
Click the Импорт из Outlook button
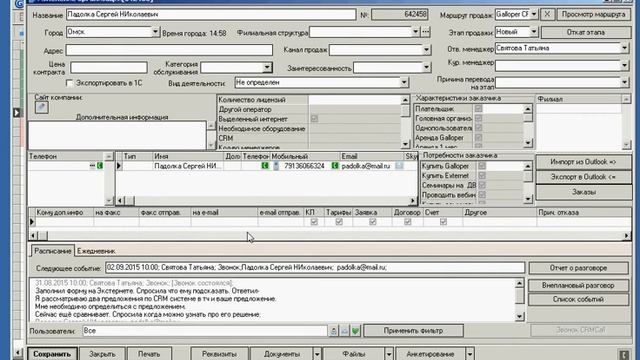click(x=583, y=162)
